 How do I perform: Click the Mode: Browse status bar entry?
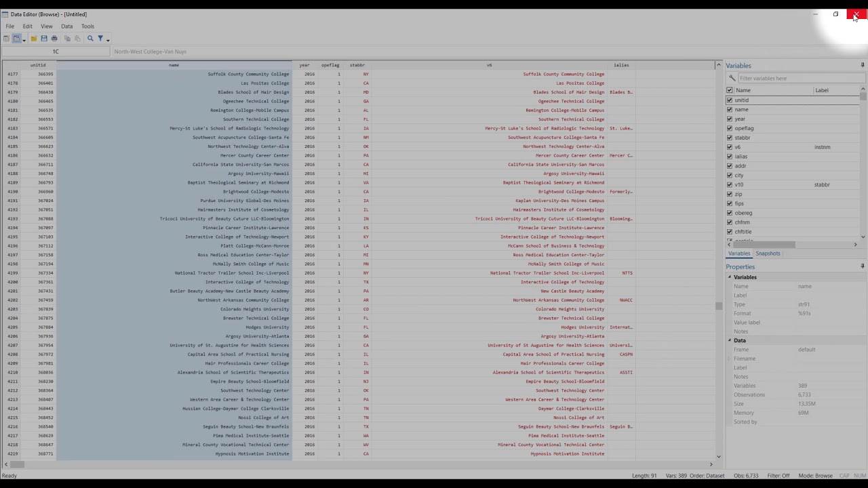click(x=815, y=476)
